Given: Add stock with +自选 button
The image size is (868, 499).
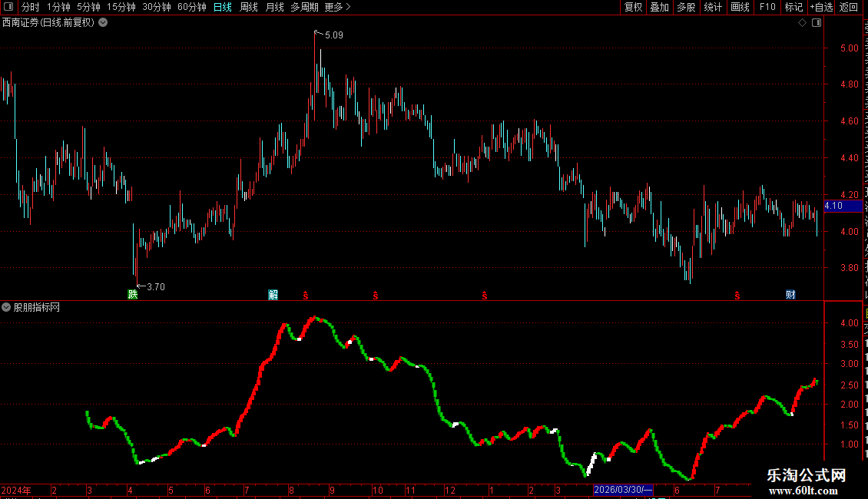Looking at the screenshot, I should tap(821, 7).
